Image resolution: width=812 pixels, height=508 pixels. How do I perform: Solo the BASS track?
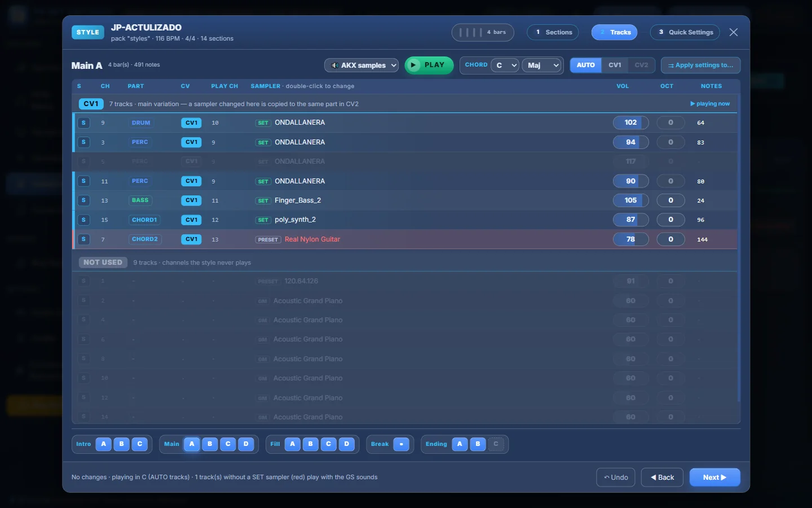[x=83, y=200]
